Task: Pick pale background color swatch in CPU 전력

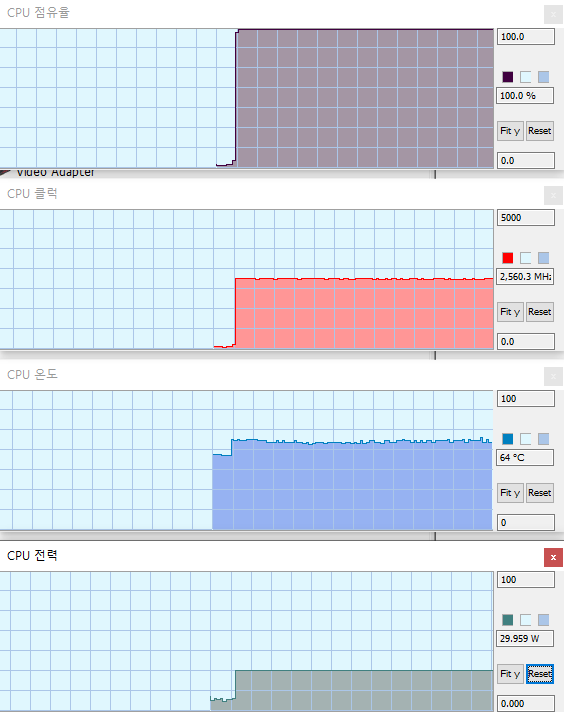Action: (525, 620)
